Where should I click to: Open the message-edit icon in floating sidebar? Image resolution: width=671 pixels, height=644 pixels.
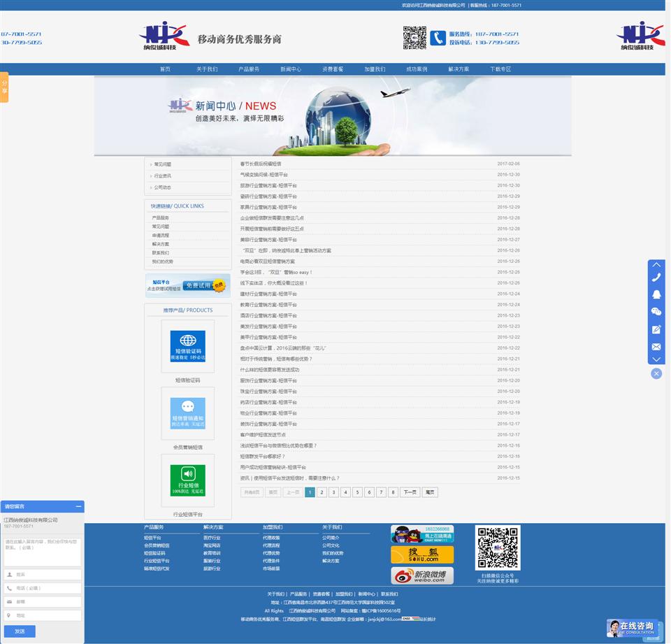656,329
